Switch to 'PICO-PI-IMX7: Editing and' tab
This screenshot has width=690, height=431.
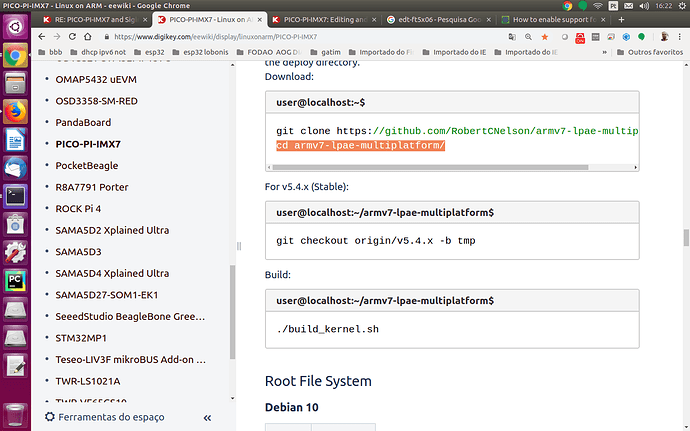point(325,20)
